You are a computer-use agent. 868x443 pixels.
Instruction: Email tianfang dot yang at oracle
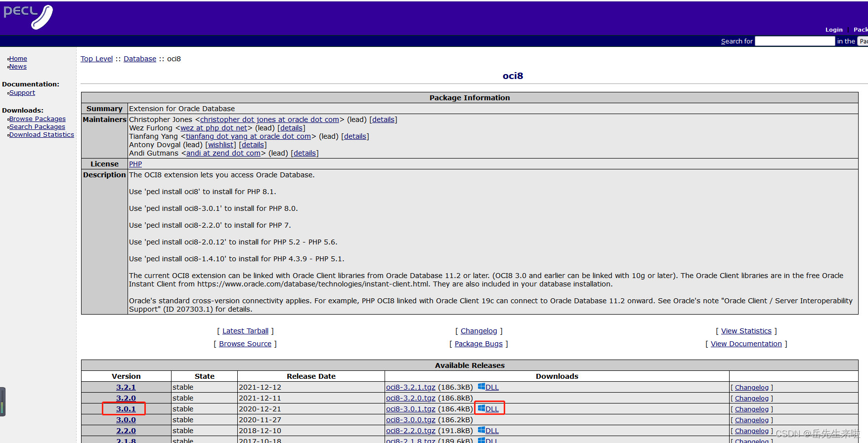248,136
